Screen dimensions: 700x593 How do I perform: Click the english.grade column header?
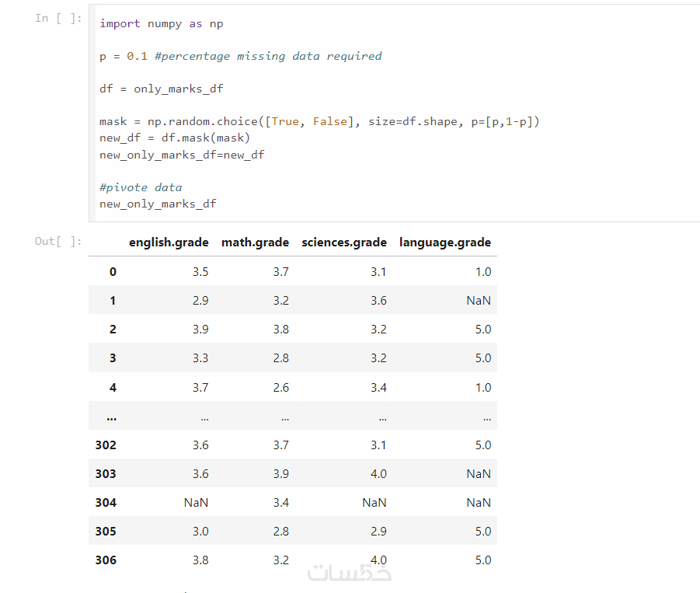click(169, 242)
